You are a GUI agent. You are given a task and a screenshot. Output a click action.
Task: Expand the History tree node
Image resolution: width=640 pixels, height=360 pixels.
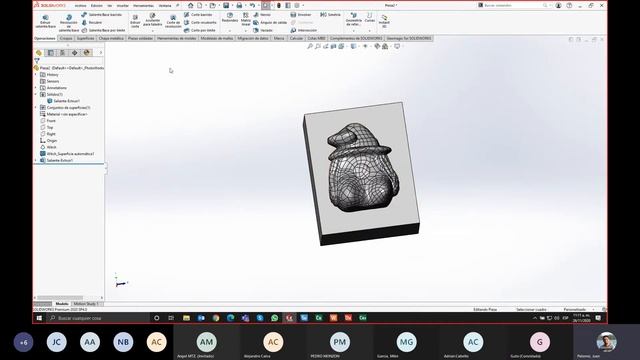(36, 75)
